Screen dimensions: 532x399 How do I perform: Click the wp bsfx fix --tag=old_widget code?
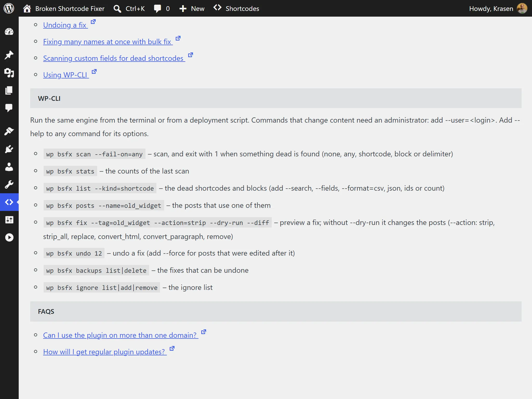pyautogui.click(x=157, y=223)
